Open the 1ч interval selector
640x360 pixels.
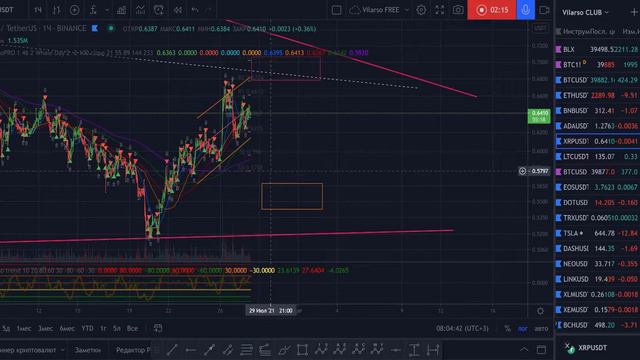pyautogui.click(x=38, y=10)
